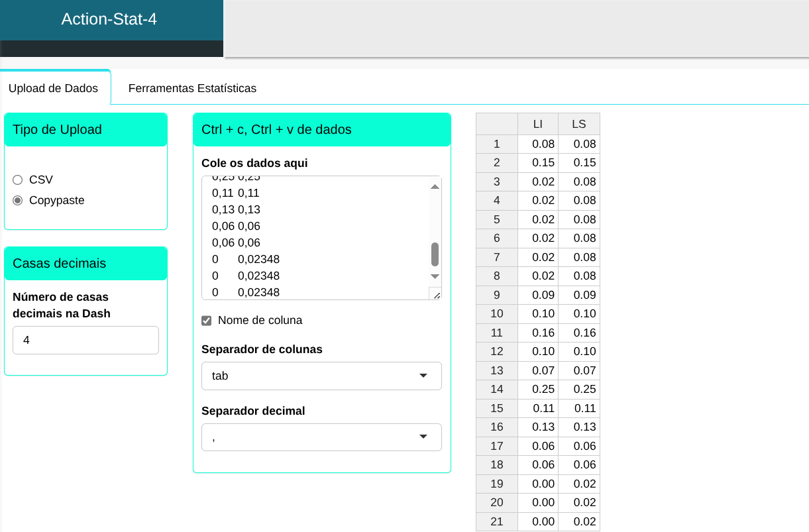
Task: Click the LS column header
Action: coord(578,124)
